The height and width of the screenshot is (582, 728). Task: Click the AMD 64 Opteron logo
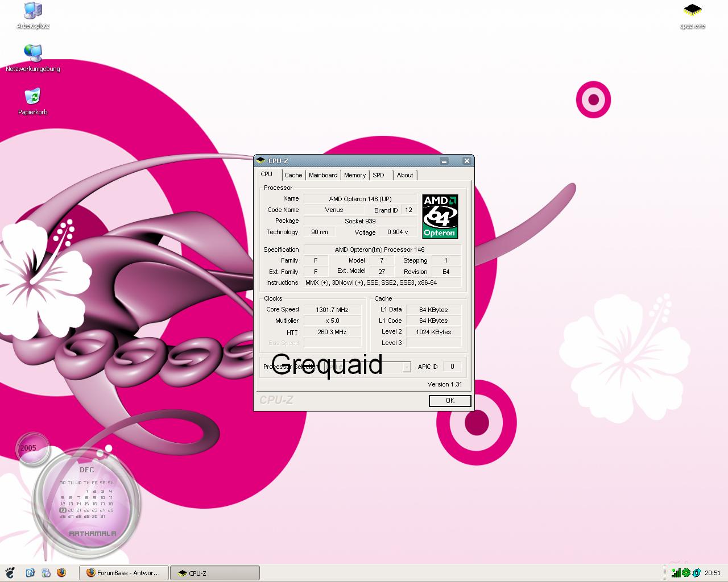[440, 216]
